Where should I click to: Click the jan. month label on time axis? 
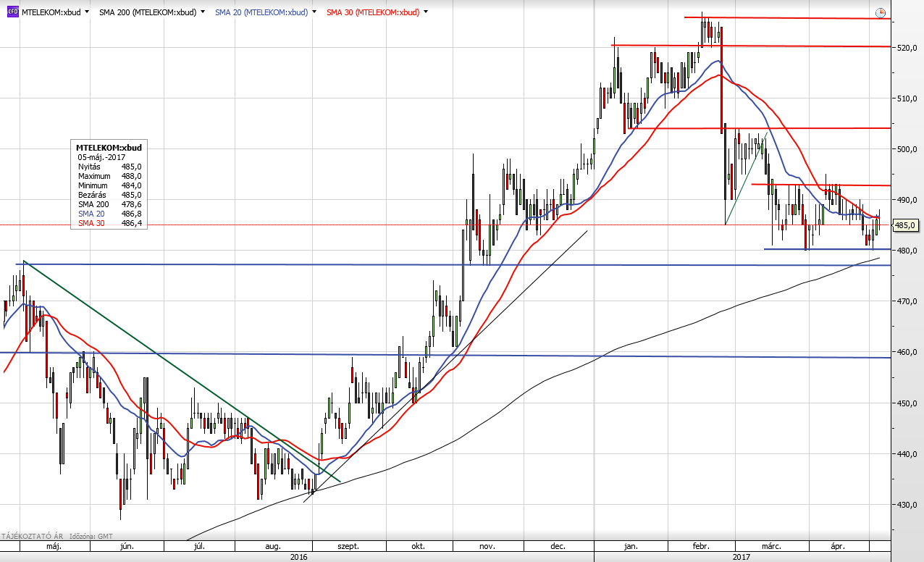pos(629,547)
